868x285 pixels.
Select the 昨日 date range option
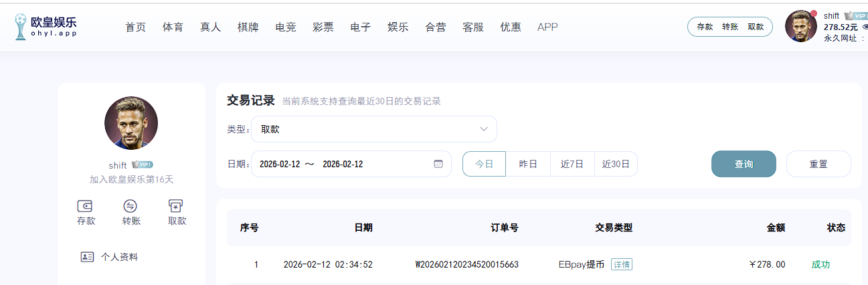point(528,164)
